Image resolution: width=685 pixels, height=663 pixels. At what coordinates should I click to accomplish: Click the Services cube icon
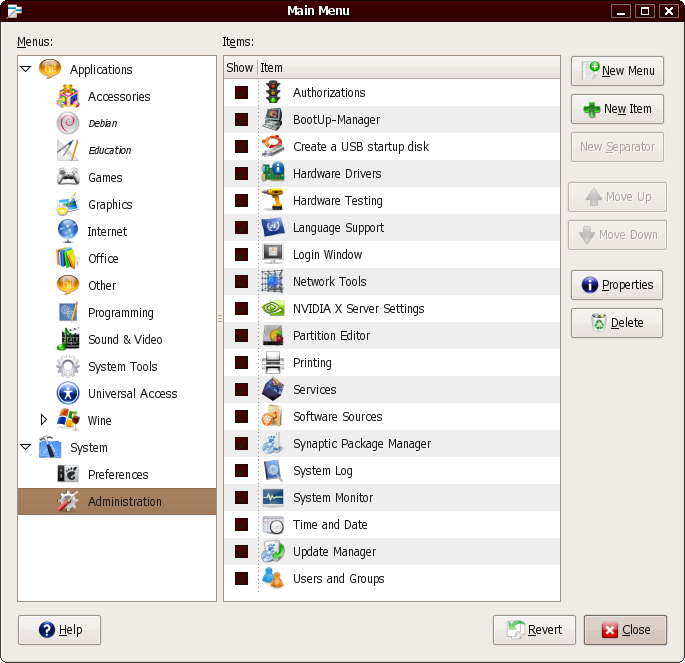pos(273,389)
